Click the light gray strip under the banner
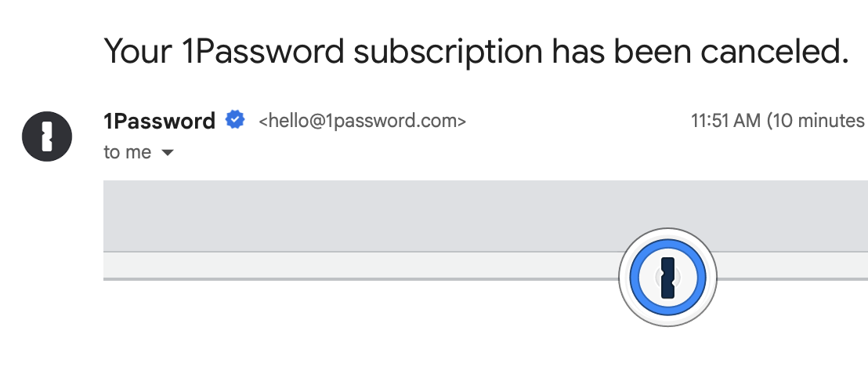868x378 pixels. pyautogui.click(x=353, y=266)
